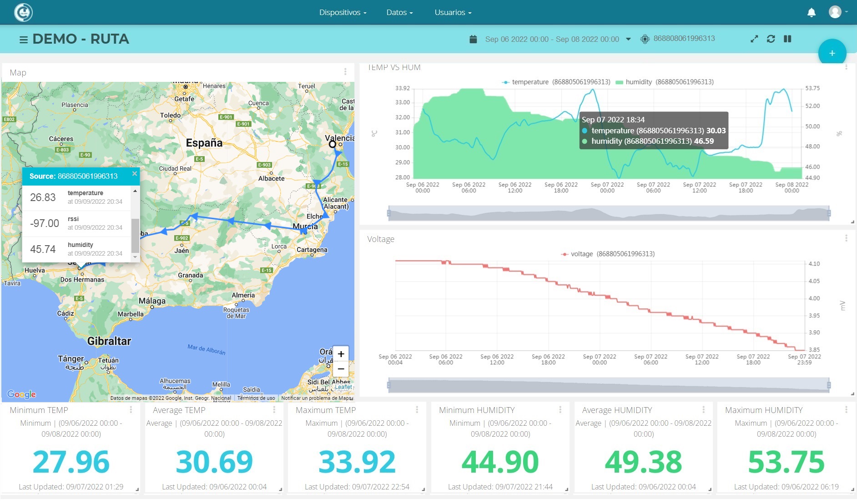The width and height of the screenshot is (857, 504).
Task: Click resize handle of Voltage widget
Action: [x=852, y=393]
